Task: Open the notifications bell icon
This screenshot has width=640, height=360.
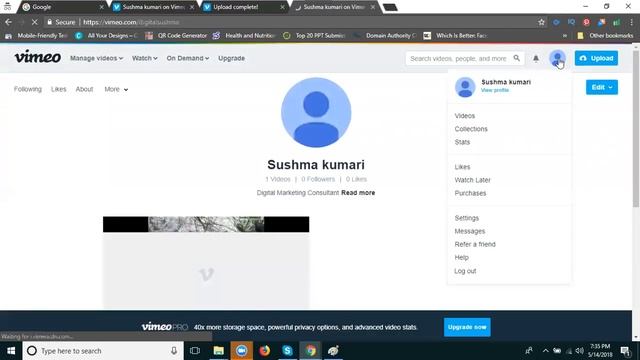Action: pyautogui.click(x=536, y=58)
